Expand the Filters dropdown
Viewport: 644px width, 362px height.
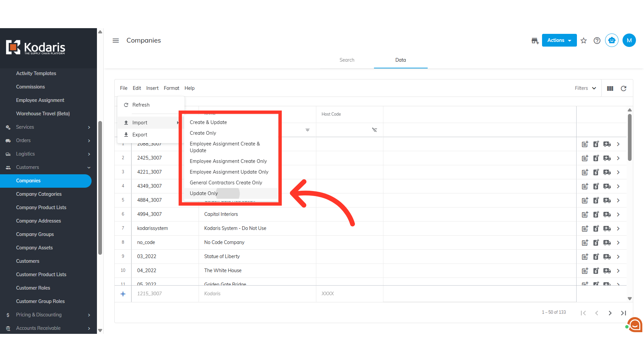click(585, 88)
